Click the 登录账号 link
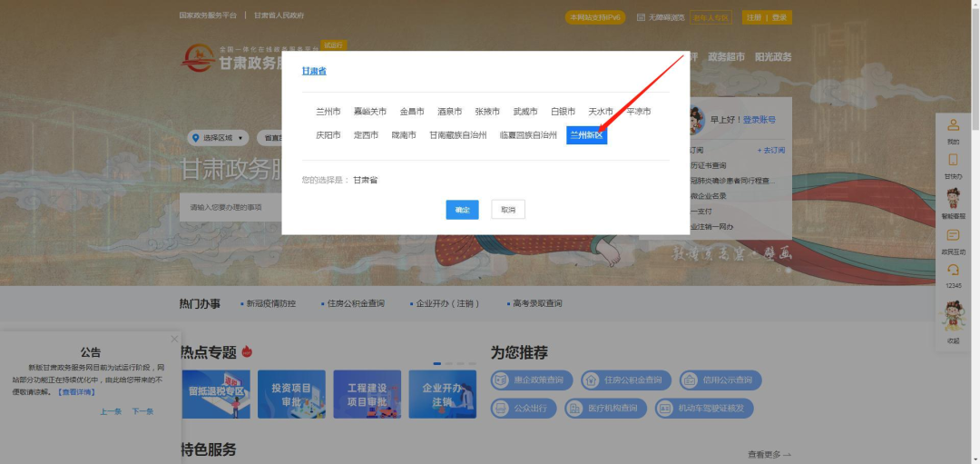 tap(759, 120)
